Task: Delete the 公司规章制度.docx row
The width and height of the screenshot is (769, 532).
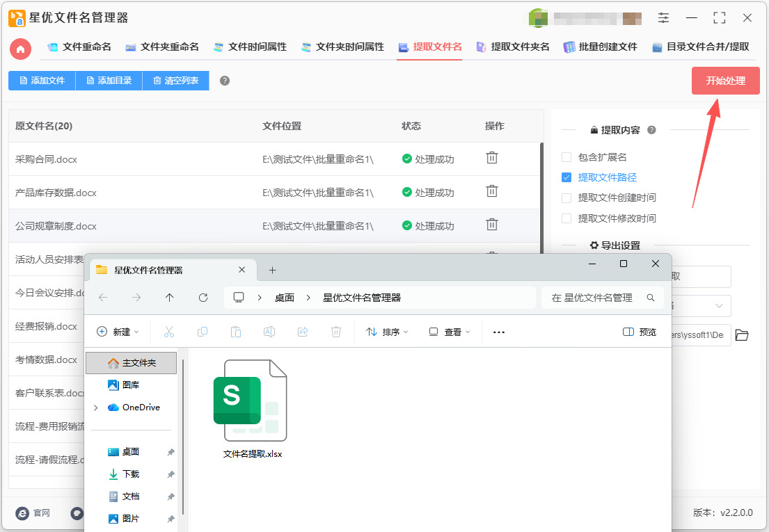Action: 491,225
